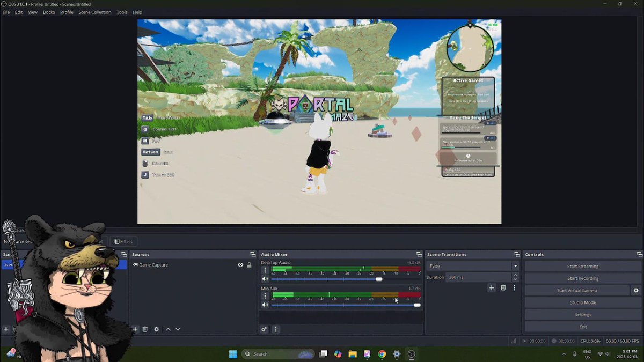Open OBS Studio icon in taskbar

point(411,354)
